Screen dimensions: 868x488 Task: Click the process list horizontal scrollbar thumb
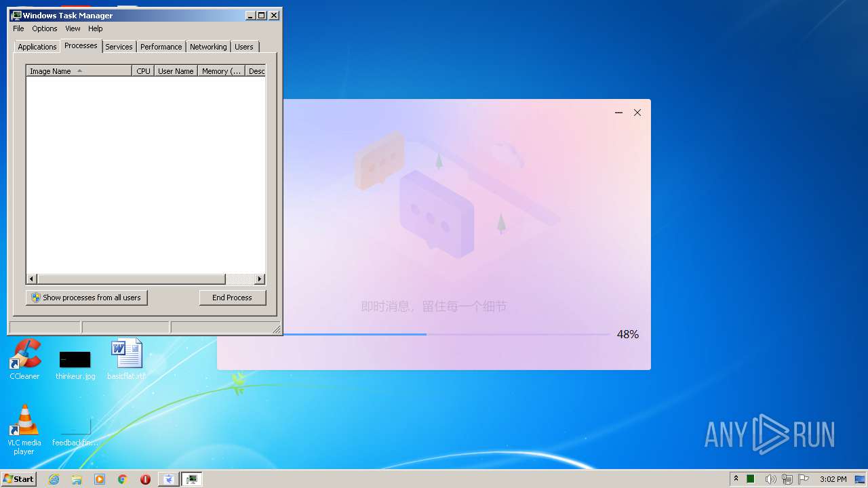131,279
